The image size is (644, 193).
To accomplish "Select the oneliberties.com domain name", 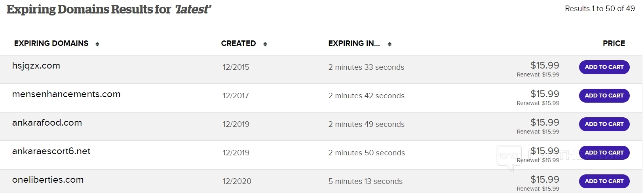I will click(x=48, y=180).
